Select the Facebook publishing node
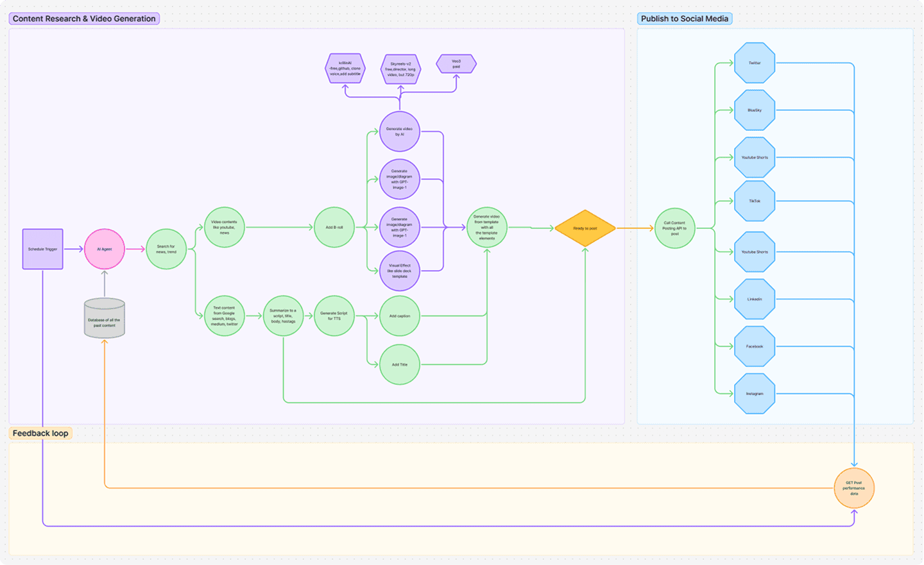The height and width of the screenshot is (565, 924). (x=755, y=346)
